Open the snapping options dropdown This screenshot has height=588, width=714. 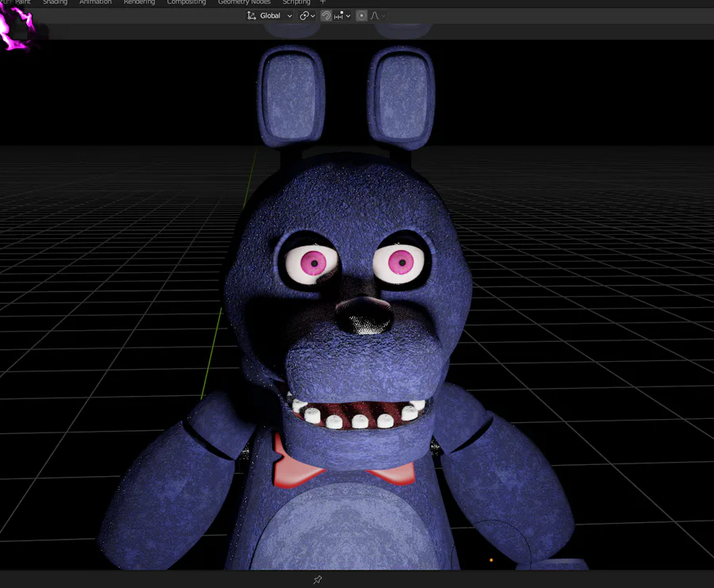[x=342, y=16]
